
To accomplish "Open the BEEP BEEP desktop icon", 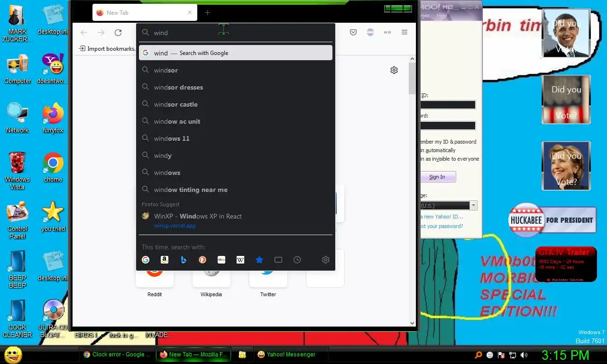I will 18,269.
